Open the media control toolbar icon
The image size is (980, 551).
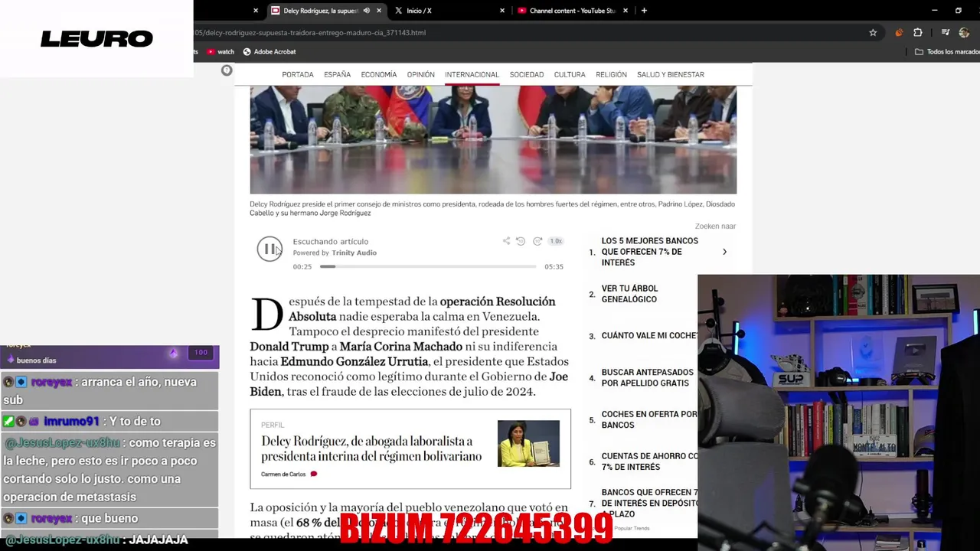click(x=946, y=33)
